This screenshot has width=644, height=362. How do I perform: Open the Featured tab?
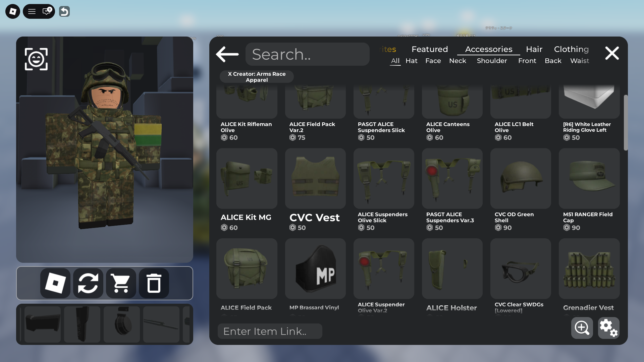tap(429, 49)
